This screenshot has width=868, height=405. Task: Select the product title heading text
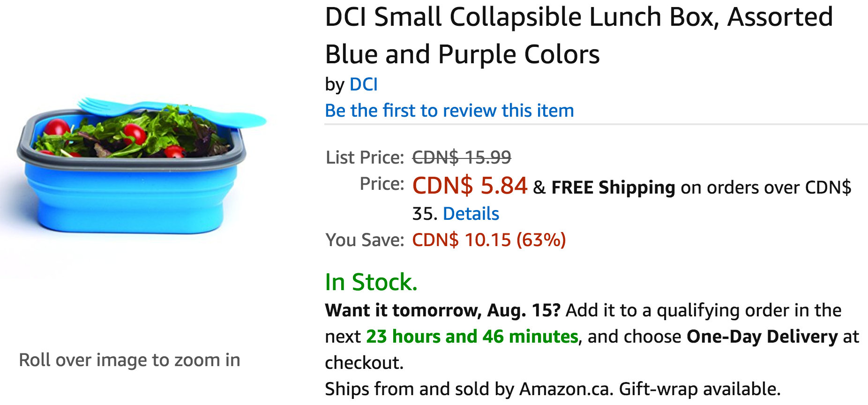click(579, 35)
